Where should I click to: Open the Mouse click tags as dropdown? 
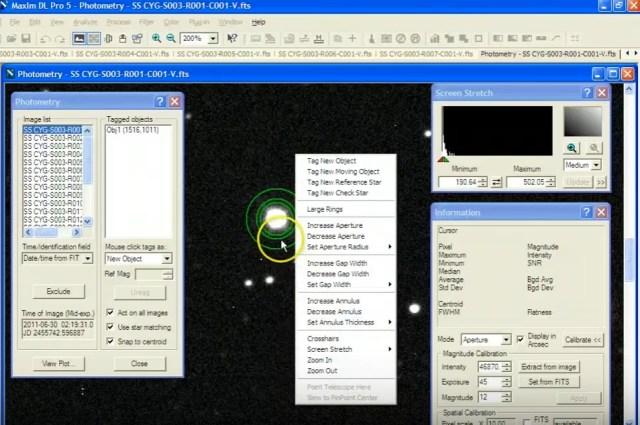click(x=167, y=258)
